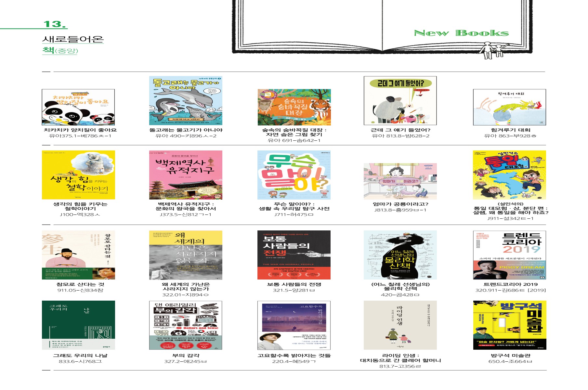The image size is (588, 390).
Task: Select call number 833.6-시768그
Action: pos(80,361)
